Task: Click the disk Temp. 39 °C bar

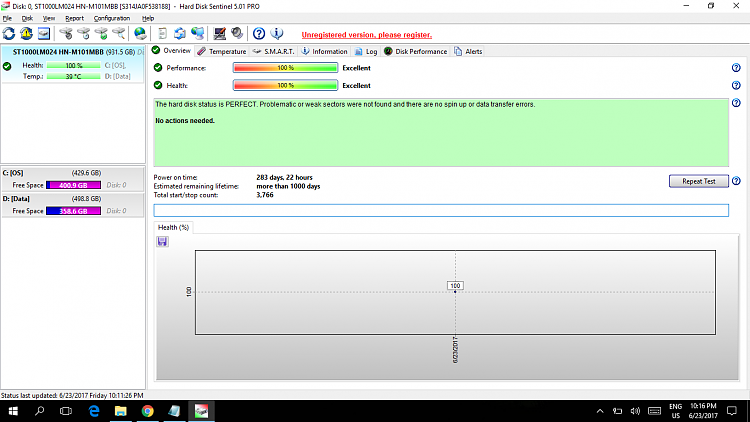Action: (x=74, y=77)
